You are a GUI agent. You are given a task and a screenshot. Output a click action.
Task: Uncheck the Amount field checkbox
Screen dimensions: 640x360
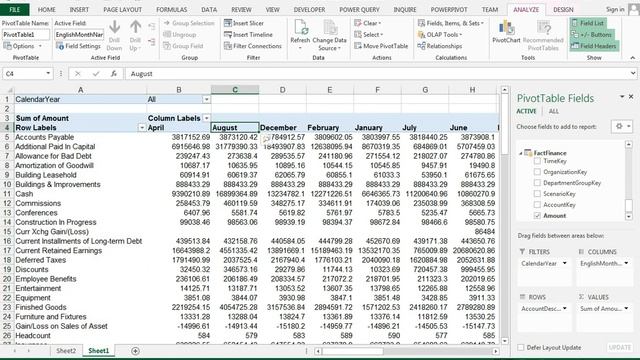(537, 216)
